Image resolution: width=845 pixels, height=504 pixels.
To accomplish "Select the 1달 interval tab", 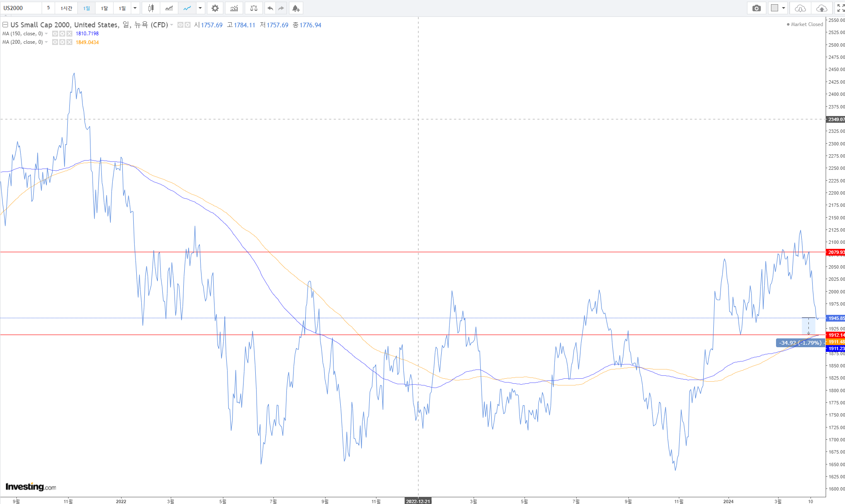I will (104, 8).
